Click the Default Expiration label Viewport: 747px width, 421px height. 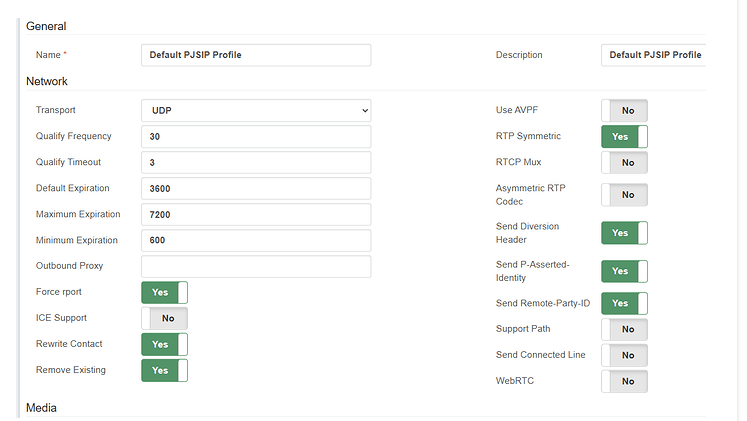[x=72, y=188]
